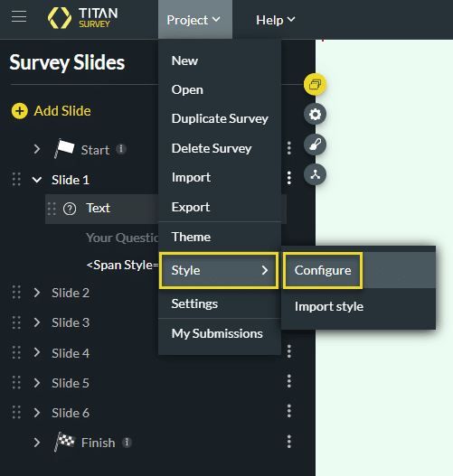
Task: Click the Titan Survey logo
Action: point(82,18)
